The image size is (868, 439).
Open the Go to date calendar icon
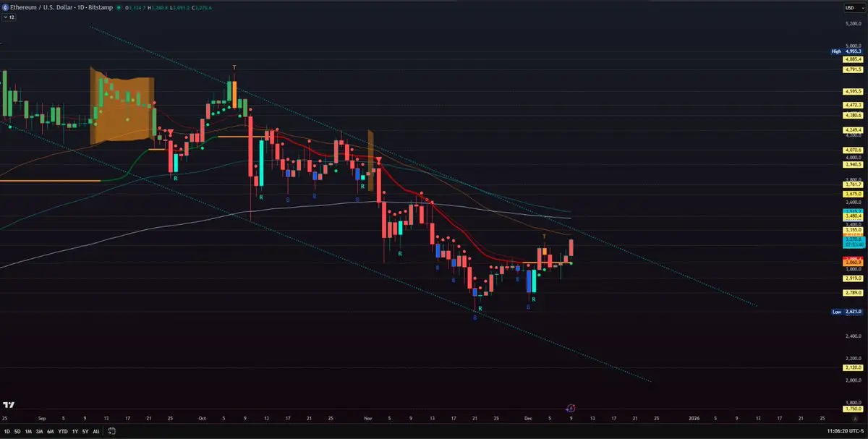coord(111,432)
